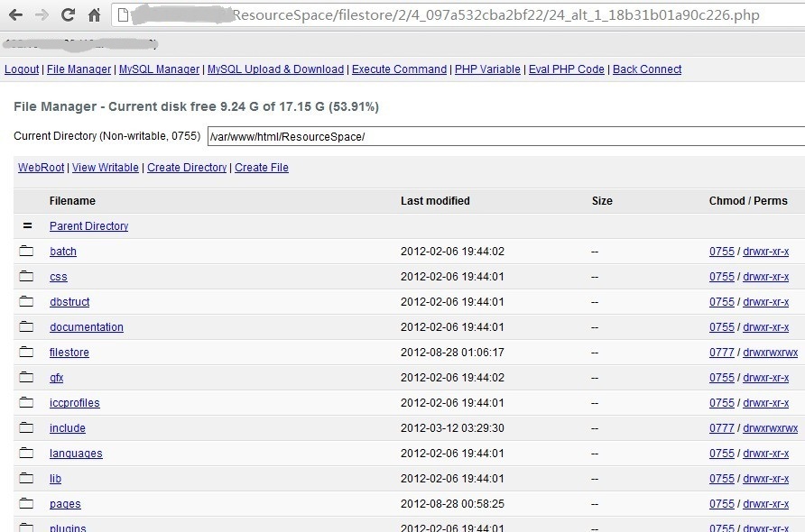
Task: Click the View Writable link
Action: (106, 168)
